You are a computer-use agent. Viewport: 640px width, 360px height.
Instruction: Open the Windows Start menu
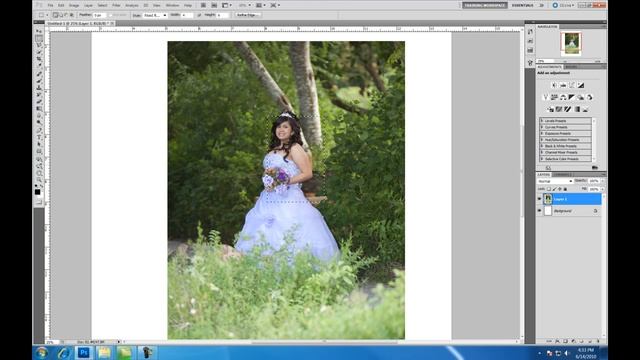click(42, 353)
